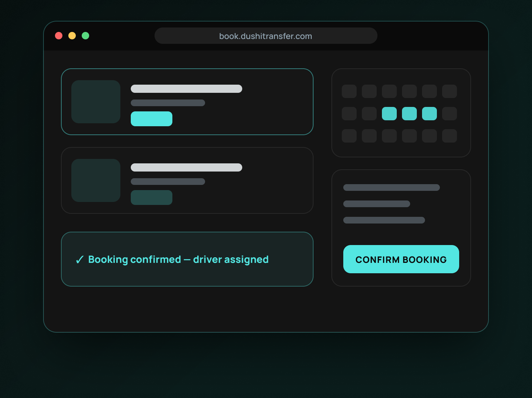Maximize the window with the green dot
The height and width of the screenshot is (398, 532).
[85, 36]
